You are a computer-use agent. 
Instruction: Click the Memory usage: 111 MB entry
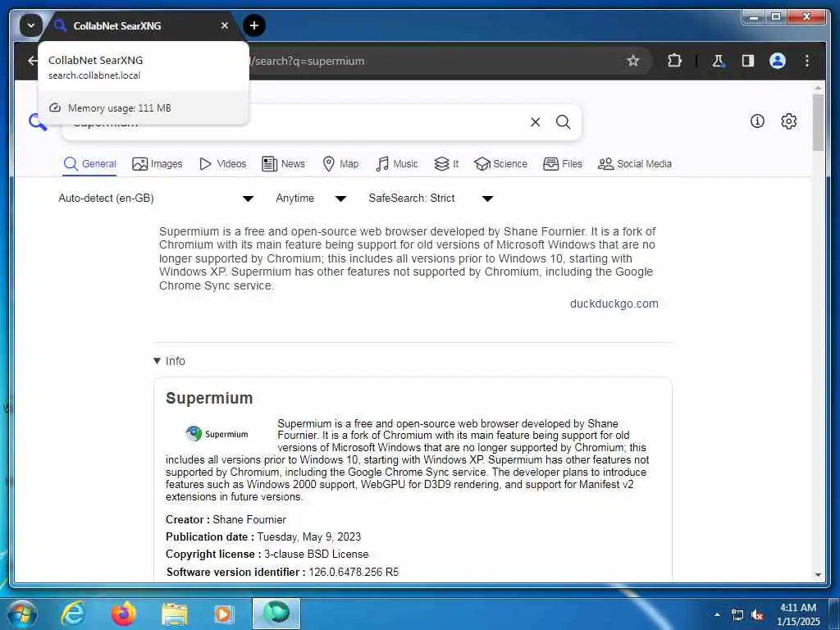(143, 107)
